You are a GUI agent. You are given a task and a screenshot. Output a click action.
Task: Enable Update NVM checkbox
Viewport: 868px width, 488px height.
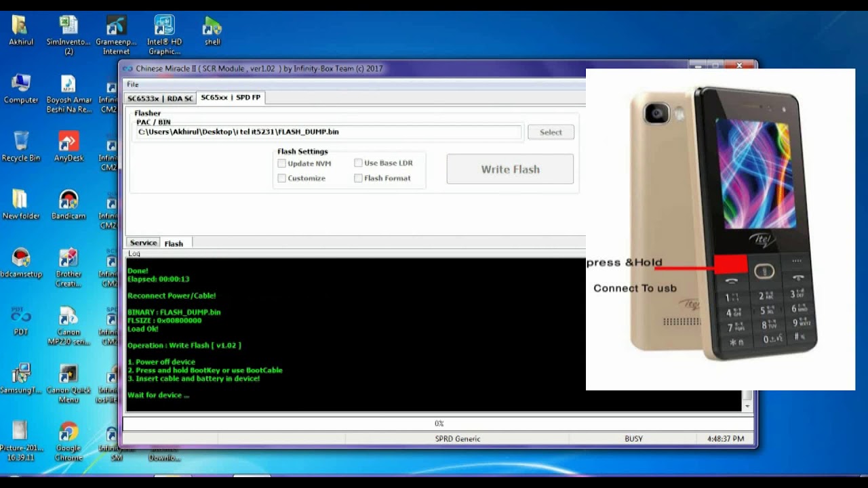tap(281, 163)
